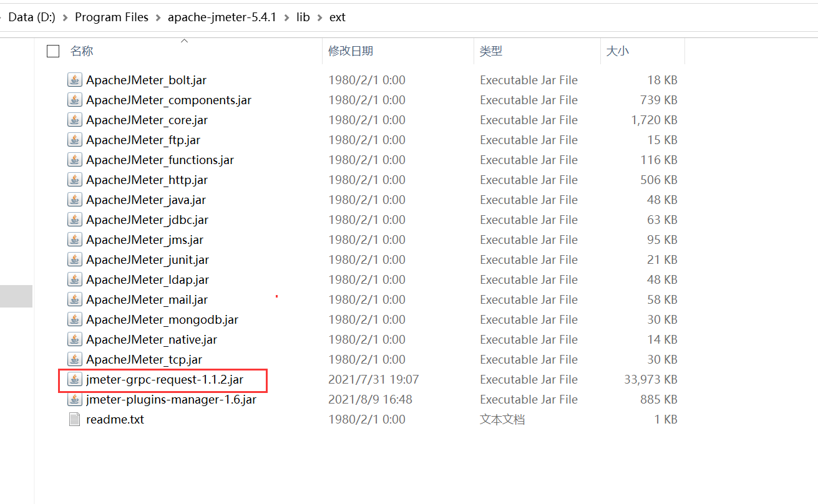
Task: Select the readme.txt file name
Action: pyautogui.click(x=115, y=419)
